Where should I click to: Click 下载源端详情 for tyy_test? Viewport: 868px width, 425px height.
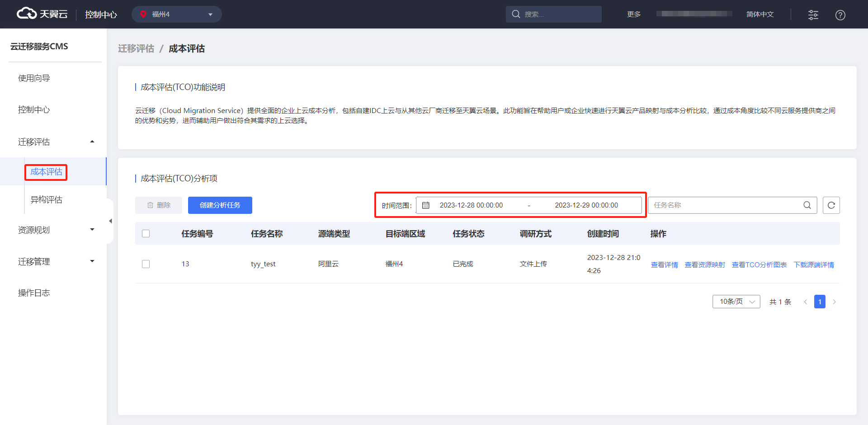click(814, 265)
